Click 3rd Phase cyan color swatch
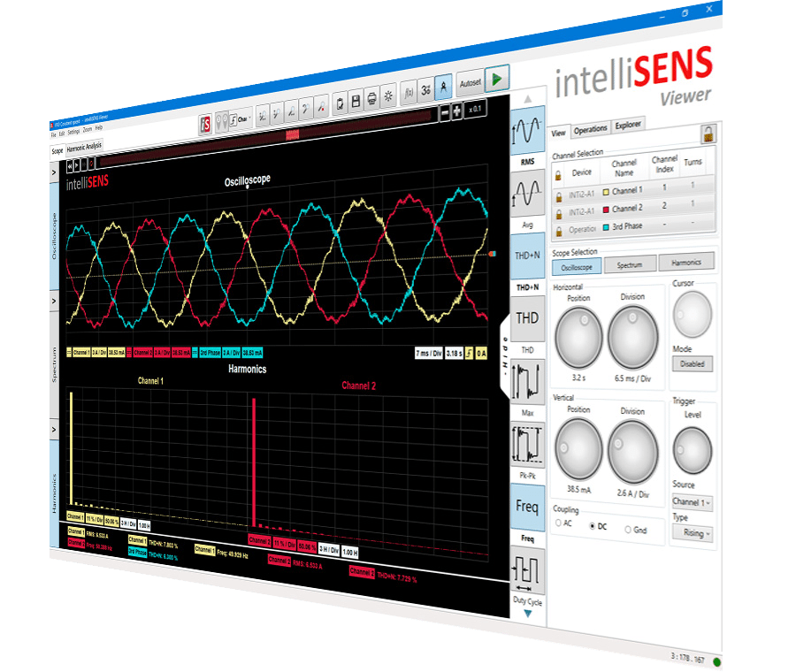This screenshot has width=796, height=672. [606, 227]
